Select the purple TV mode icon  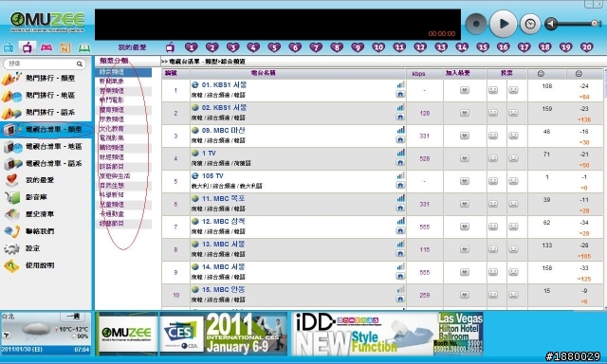[x=28, y=48]
